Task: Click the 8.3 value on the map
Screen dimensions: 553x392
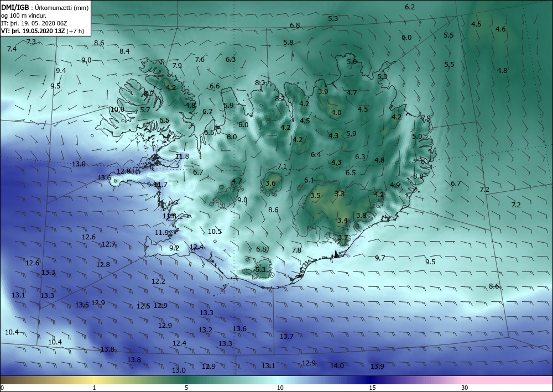Action: (260, 82)
